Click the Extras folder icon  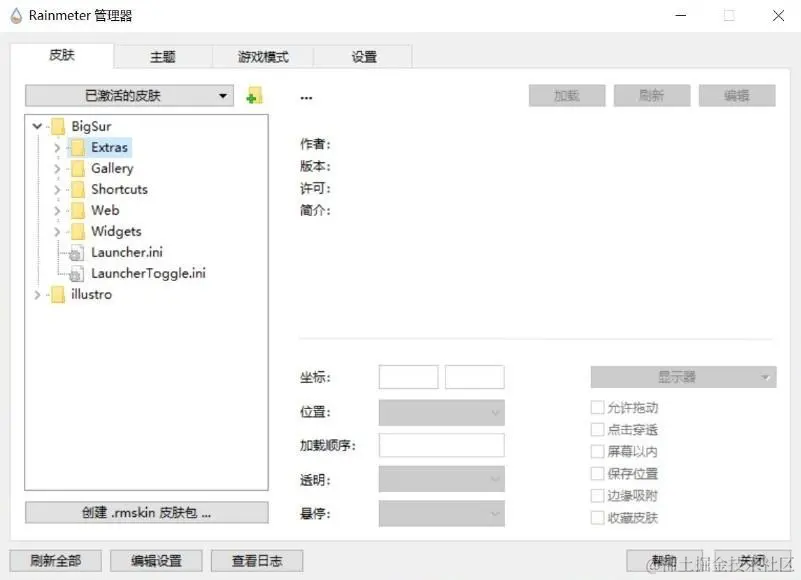pyautogui.click(x=78, y=148)
